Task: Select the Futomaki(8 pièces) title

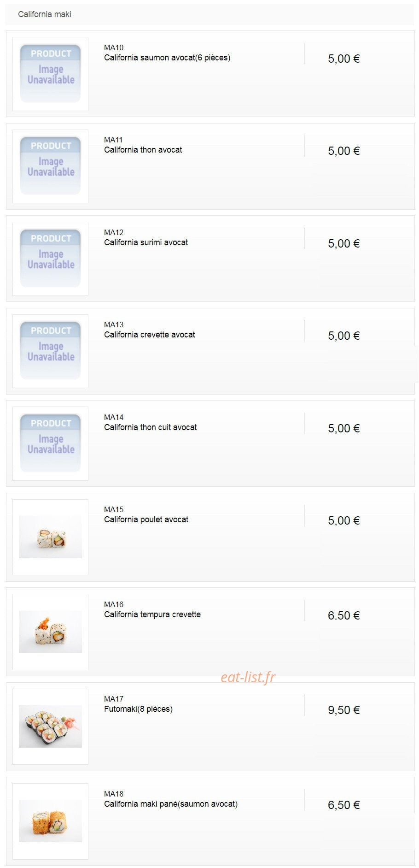Action: click(x=138, y=709)
